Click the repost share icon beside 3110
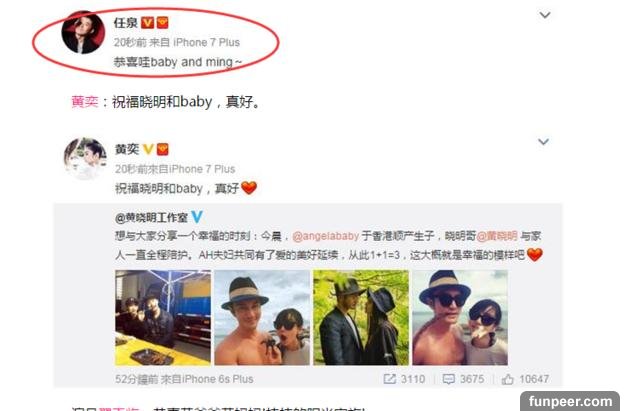Viewport: 640px width, 411px height. pos(390,379)
